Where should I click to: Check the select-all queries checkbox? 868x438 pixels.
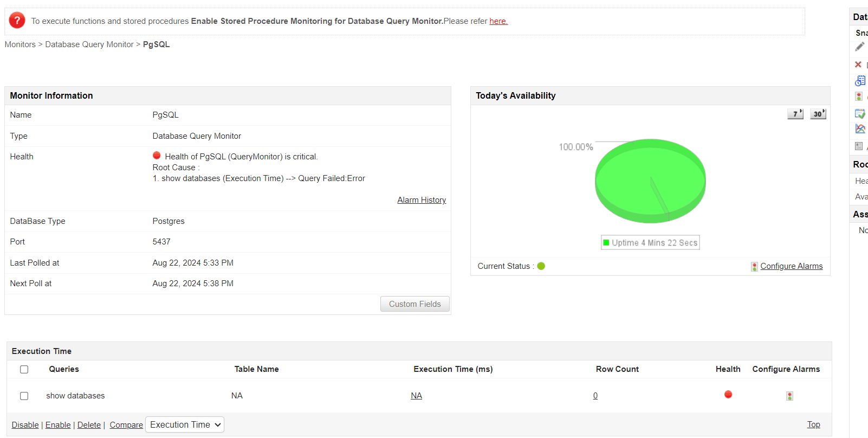pyautogui.click(x=24, y=370)
